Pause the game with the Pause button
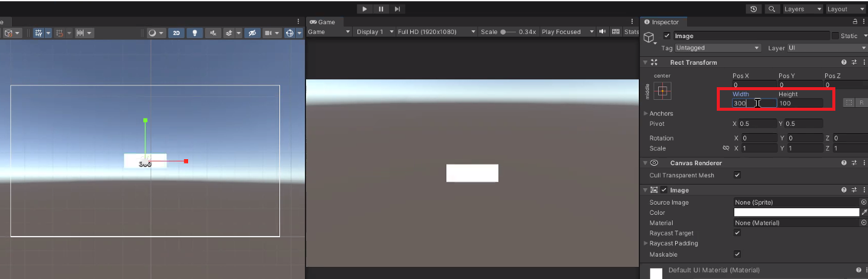The width and height of the screenshot is (868, 279). 381,9
